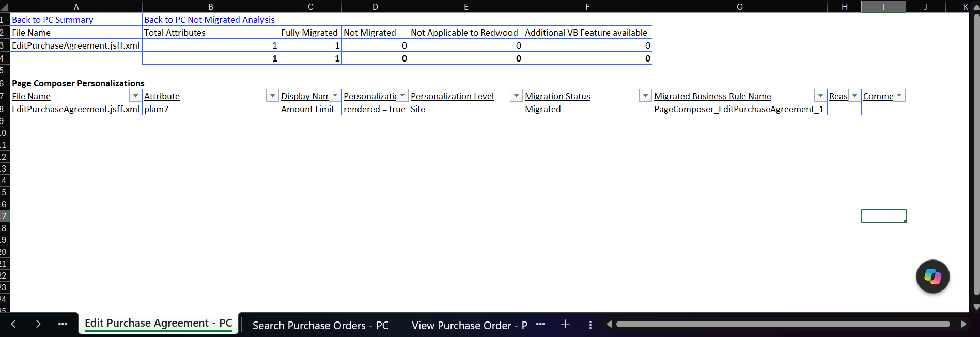Select column J header
The width and height of the screenshot is (980, 337).
pos(925,7)
